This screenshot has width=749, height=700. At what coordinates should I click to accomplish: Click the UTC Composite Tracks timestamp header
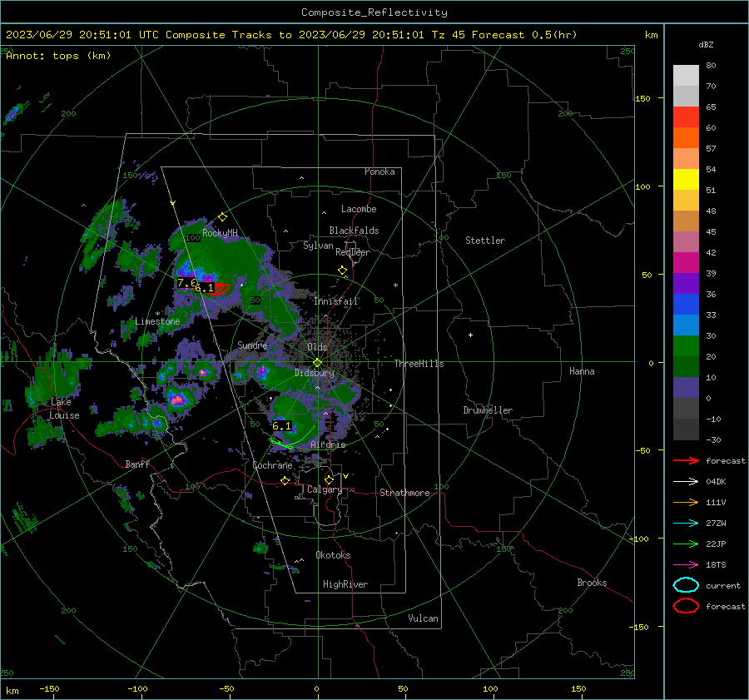point(291,35)
